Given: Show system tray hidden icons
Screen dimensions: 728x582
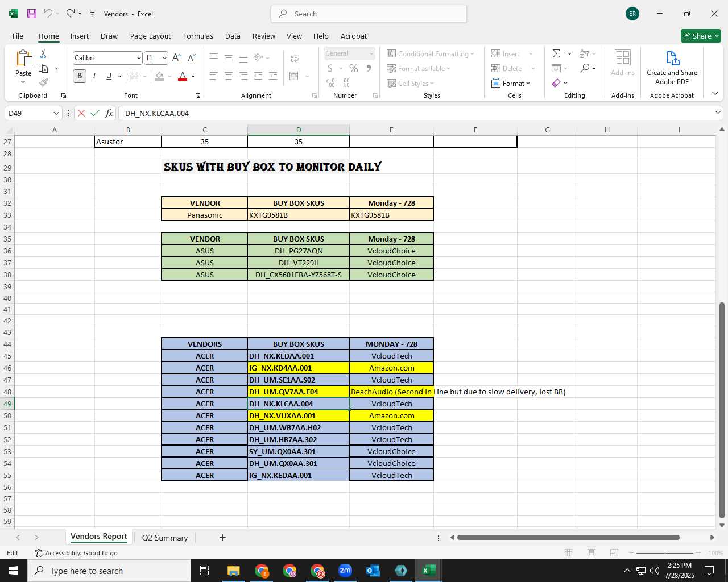Looking at the screenshot, I should tap(627, 571).
